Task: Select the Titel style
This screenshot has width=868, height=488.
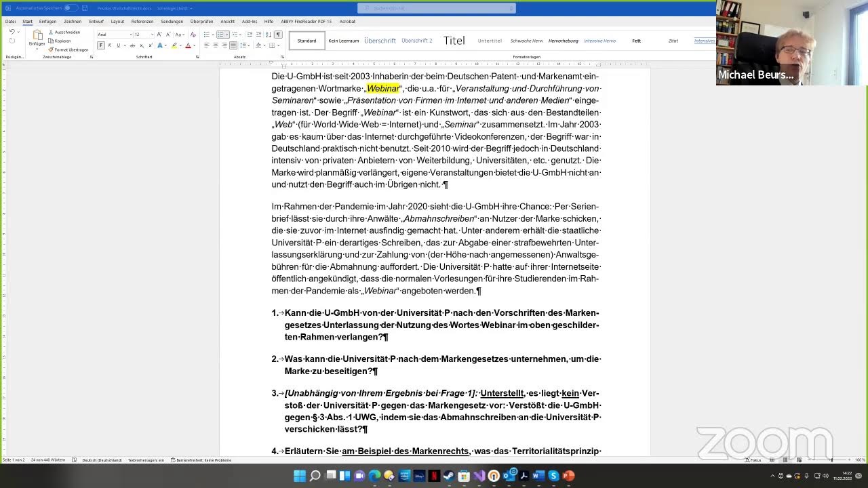Action: (454, 41)
